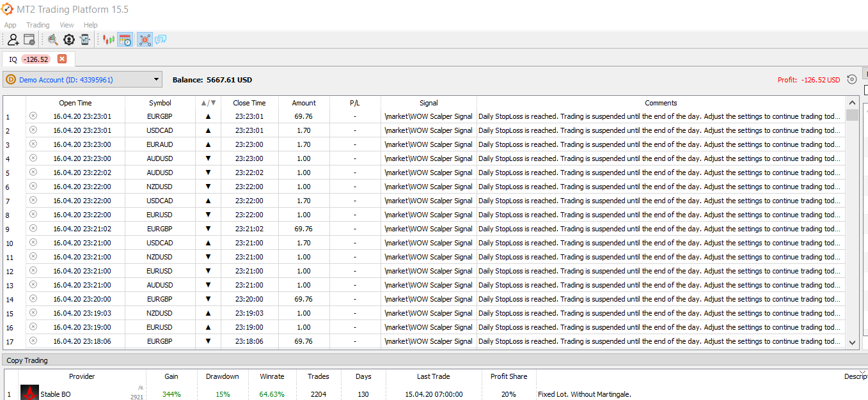Click the cancel icon in row 14
This screenshot has width=868, height=400.
click(x=33, y=298)
